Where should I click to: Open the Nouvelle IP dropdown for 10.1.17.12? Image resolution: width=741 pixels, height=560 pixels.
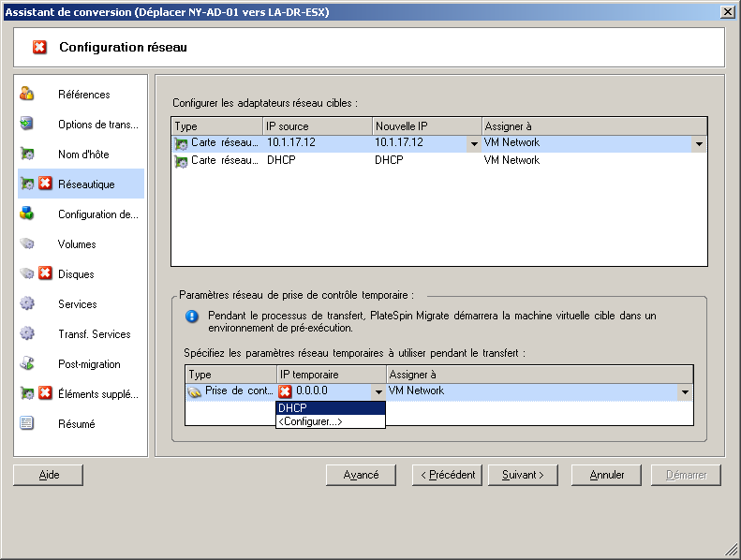(474, 143)
